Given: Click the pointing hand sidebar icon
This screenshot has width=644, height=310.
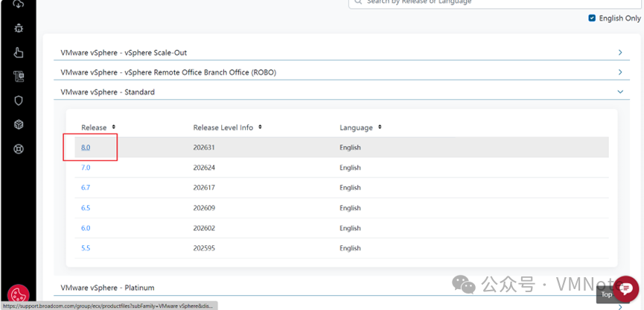Looking at the screenshot, I should point(19,52).
